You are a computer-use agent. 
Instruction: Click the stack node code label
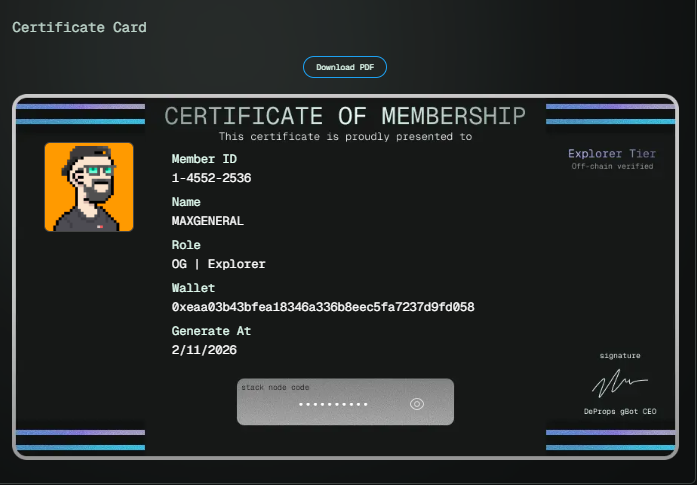pyautogui.click(x=275, y=387)
